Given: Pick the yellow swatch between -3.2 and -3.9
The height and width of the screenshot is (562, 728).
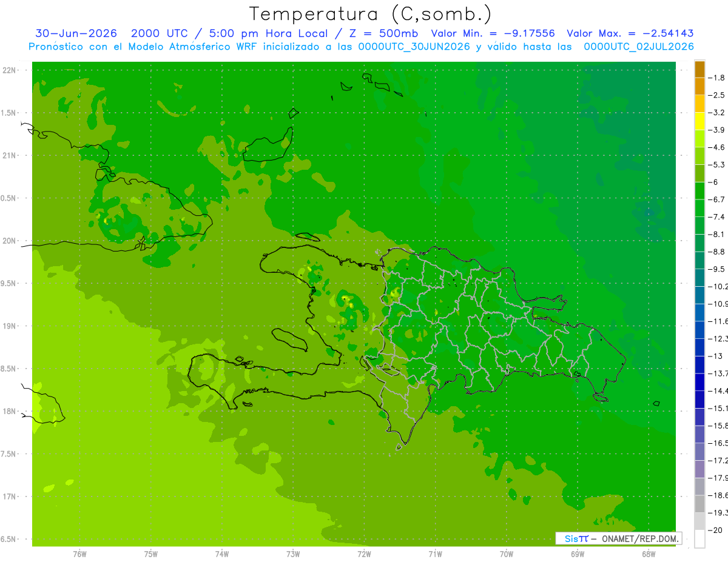Looking at the screenshot, I should 699,121.
